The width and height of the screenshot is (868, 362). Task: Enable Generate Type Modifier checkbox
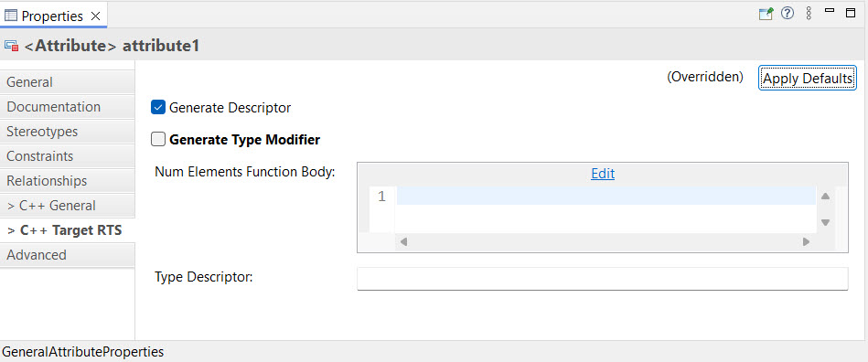pyautogui.click(x=158, y=140)
